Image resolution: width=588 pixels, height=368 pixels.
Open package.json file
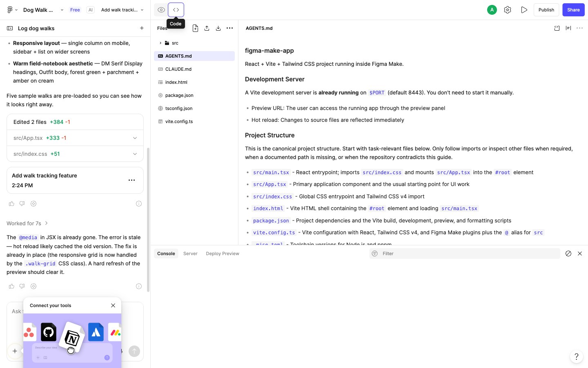click(194, 95)
